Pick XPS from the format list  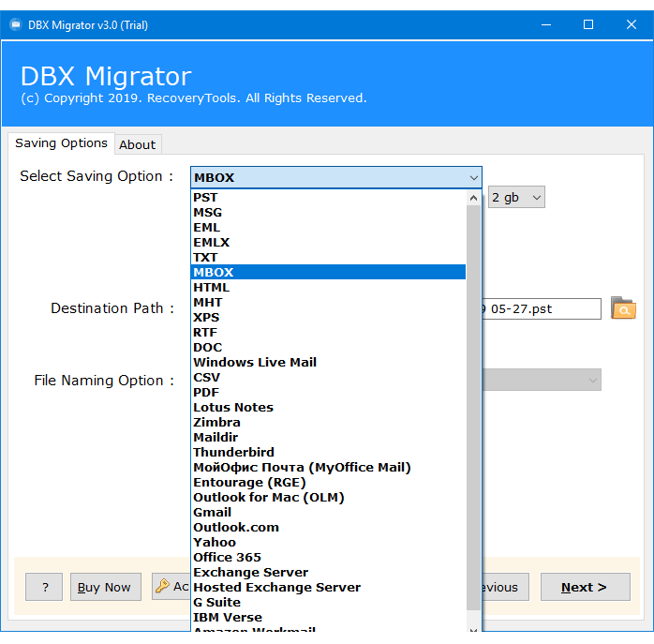[x=328, y=317]
